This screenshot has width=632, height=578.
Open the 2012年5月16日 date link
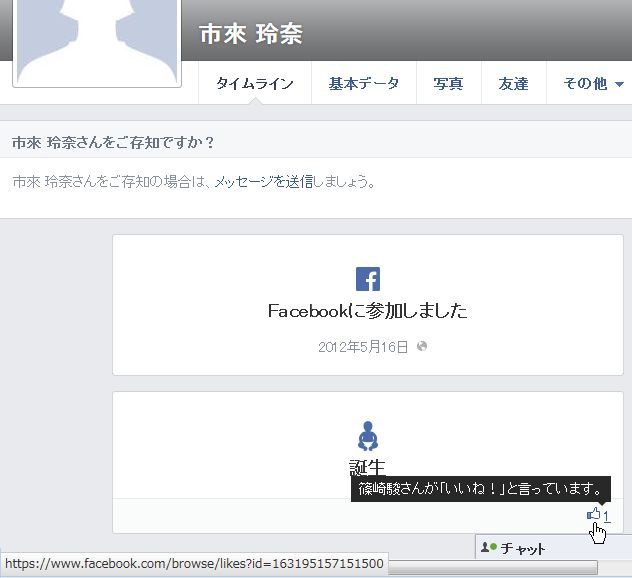[363, 347]
